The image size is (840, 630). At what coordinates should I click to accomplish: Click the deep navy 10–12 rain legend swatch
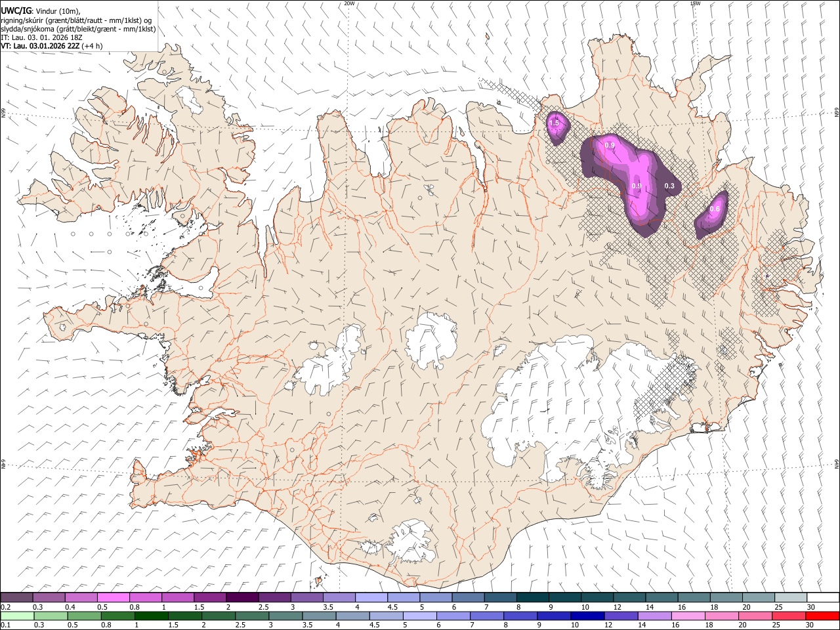pyautogui.click(x=588, y=616)
